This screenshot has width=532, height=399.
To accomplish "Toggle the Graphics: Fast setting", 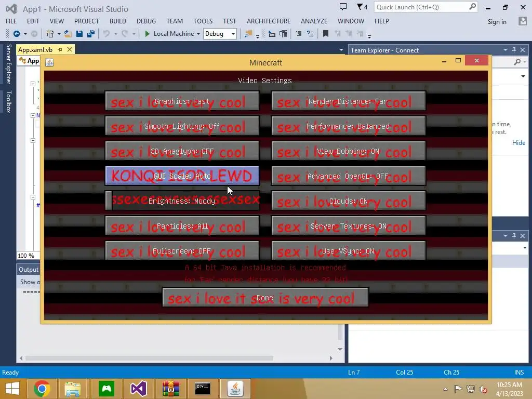I will pyautogui.click(x=182, y=101).
